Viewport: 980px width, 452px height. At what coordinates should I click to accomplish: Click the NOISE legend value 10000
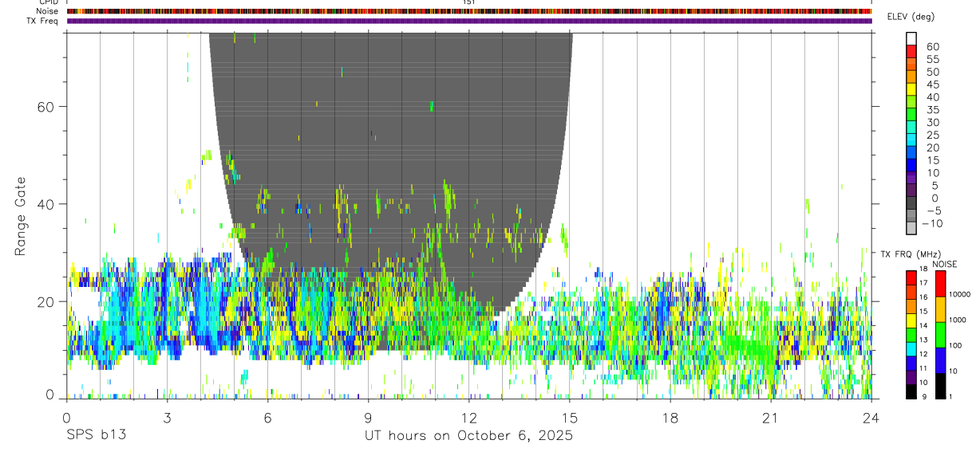[x=959, y=295]
